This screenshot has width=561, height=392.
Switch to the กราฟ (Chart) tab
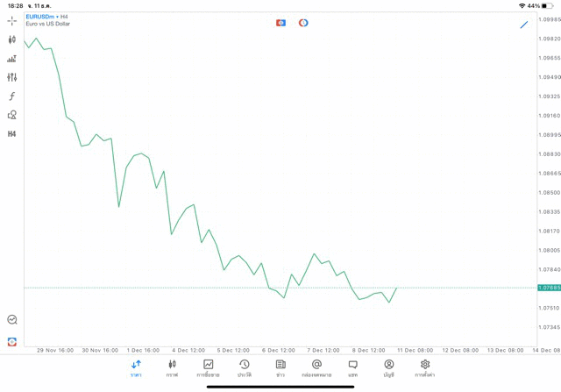point(172,368)
